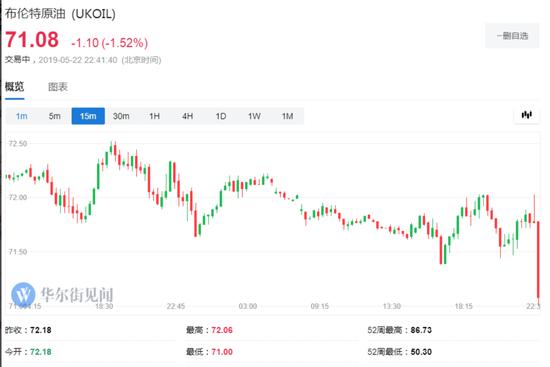
Task: Click the remove from watchlist button
Action: click(512, 35)
